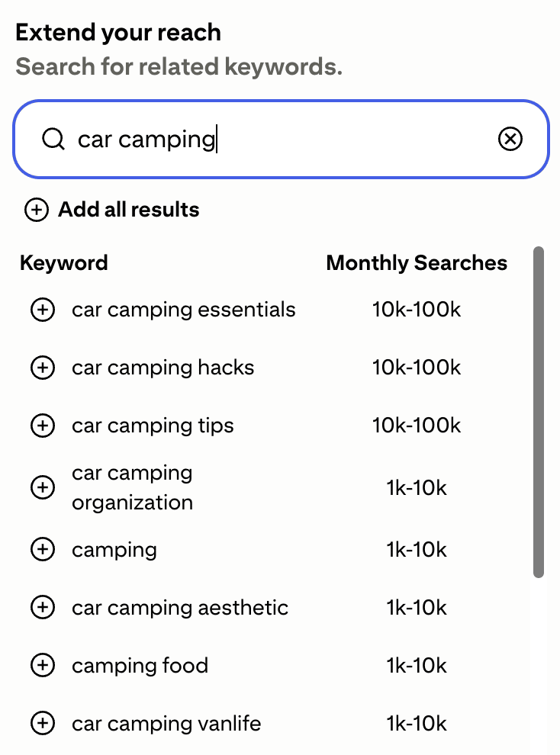
Task: Clear the keyword search field
Action: pyautogui.click(x=510, y=140)
